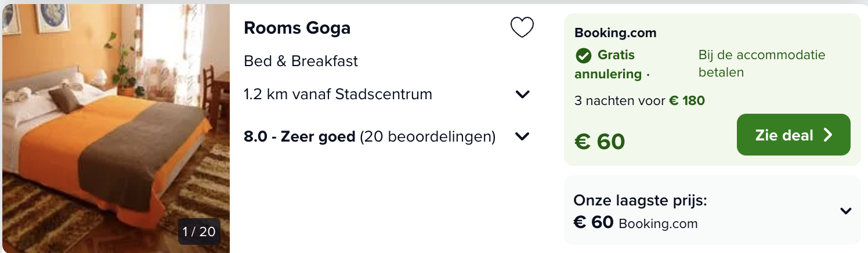Open the Rooms Goga hotel title

coord(297,27)
